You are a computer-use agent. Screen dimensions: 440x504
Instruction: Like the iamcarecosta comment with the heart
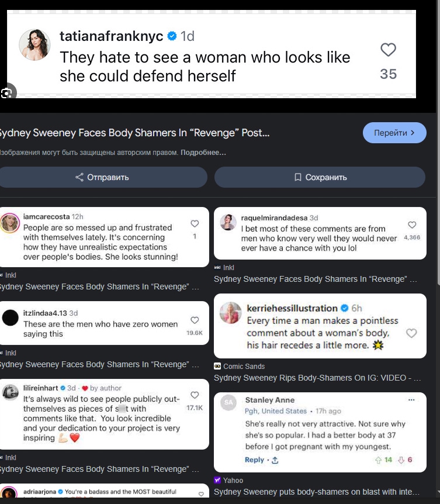[x=195, y=224]
